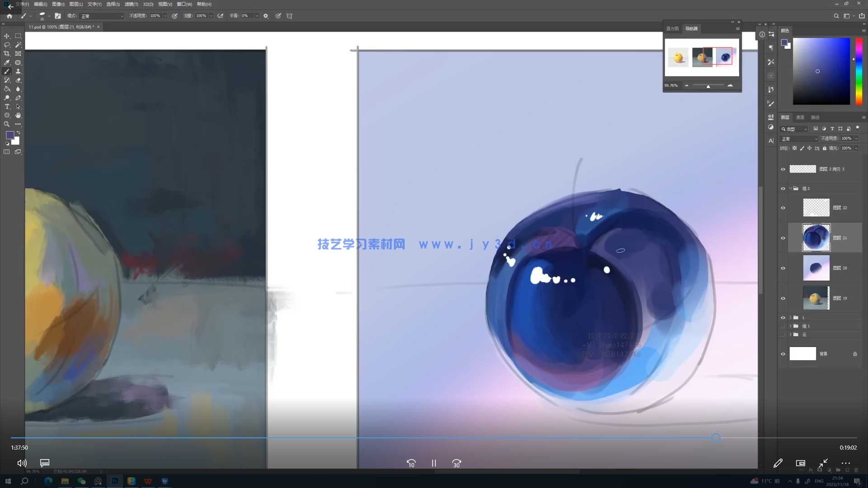Select the Brush tool in the toolbar
868x488 pixels.
7,71
